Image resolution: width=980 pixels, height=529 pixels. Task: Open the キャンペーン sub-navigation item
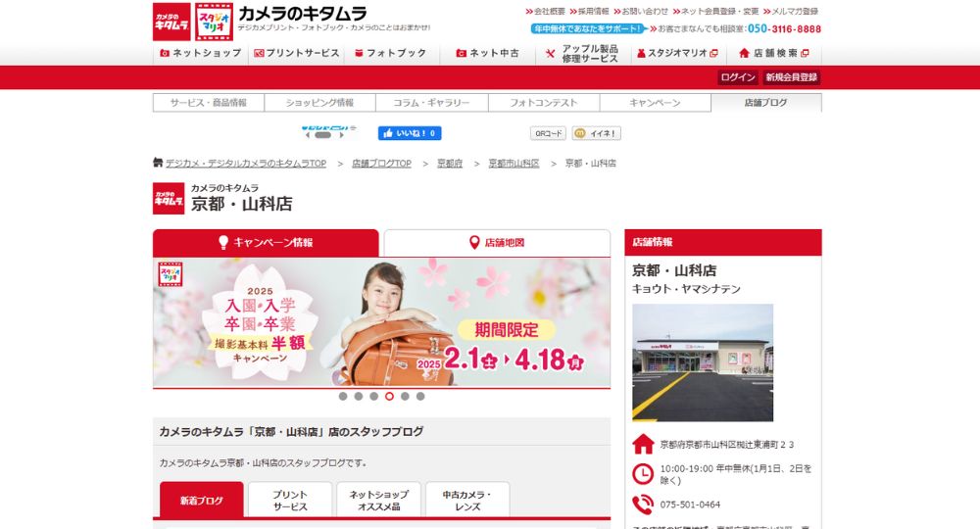[x=655, y=103]
